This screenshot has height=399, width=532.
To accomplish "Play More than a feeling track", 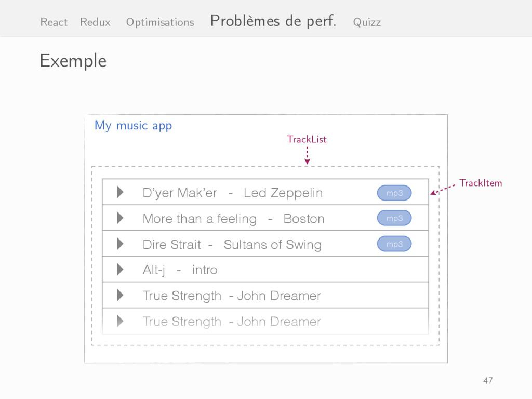I will (x=120, y=218).
